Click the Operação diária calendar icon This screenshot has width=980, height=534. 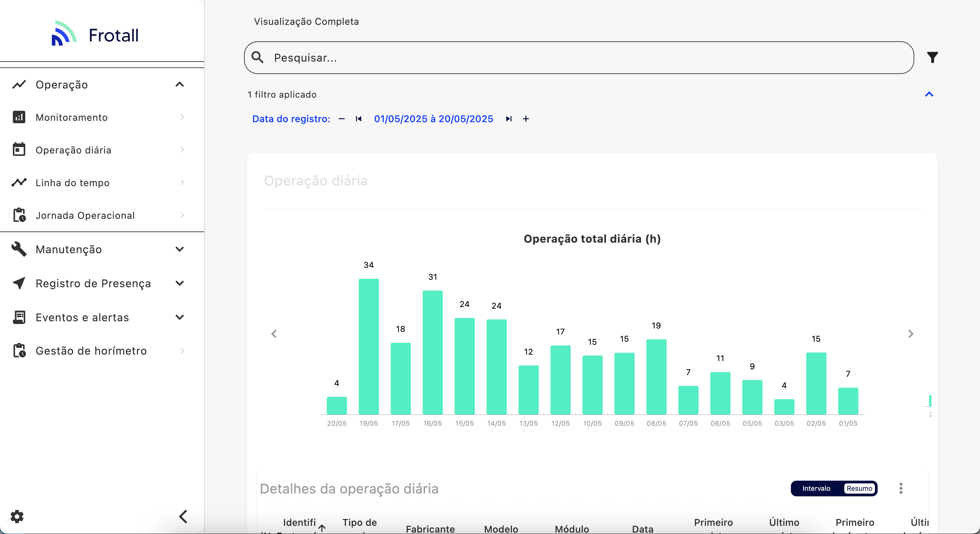click(19, 149)
